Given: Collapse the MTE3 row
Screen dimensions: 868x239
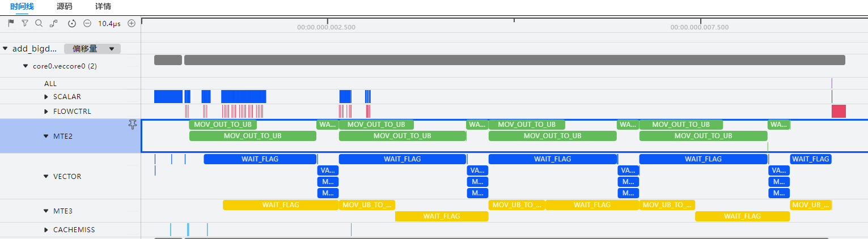Looking at the screenshot, I should pyautogui.click(x=46, y=211).
